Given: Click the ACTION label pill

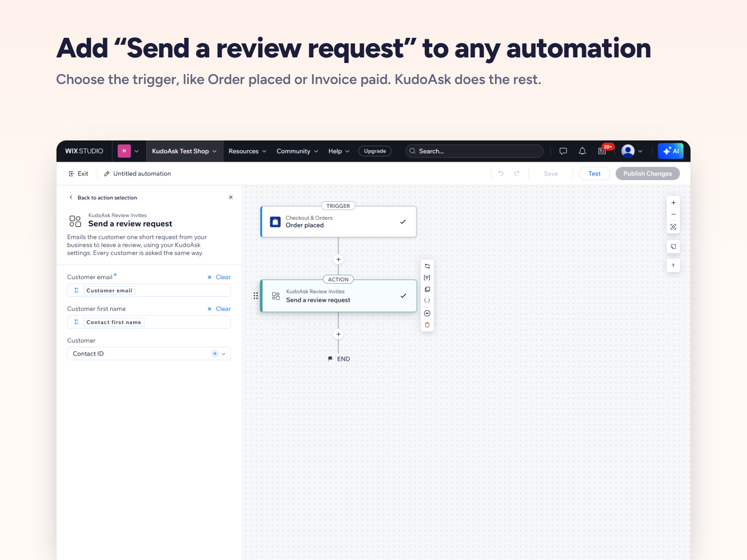Looking at the screenshot, I should [x=338, y=280].
